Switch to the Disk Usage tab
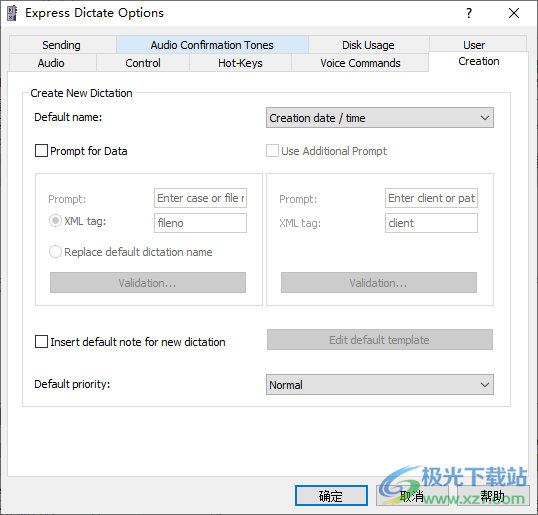This screenshot has width=538, height=515. (368, 45)
